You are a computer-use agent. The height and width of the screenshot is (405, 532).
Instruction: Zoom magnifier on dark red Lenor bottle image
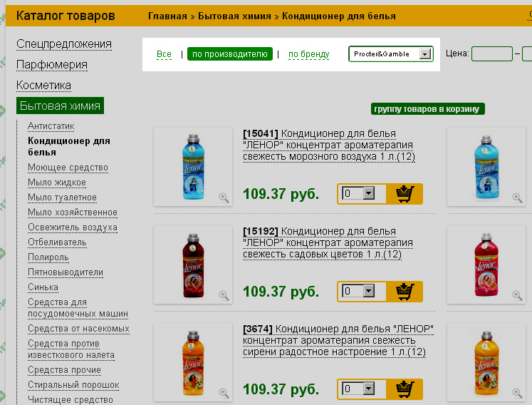[x=224, y=295]
